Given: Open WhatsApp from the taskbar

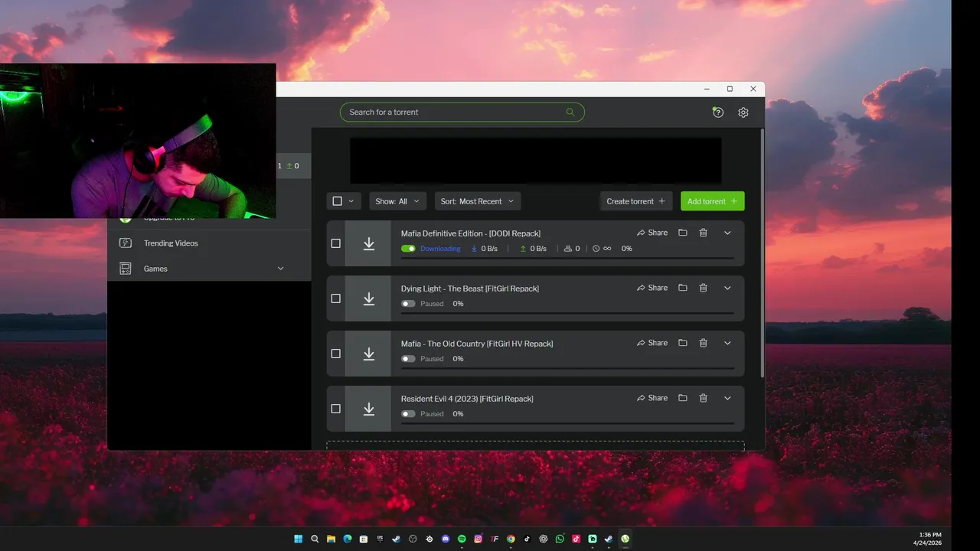Looking at the screenshot, I should tap(560, 539).
